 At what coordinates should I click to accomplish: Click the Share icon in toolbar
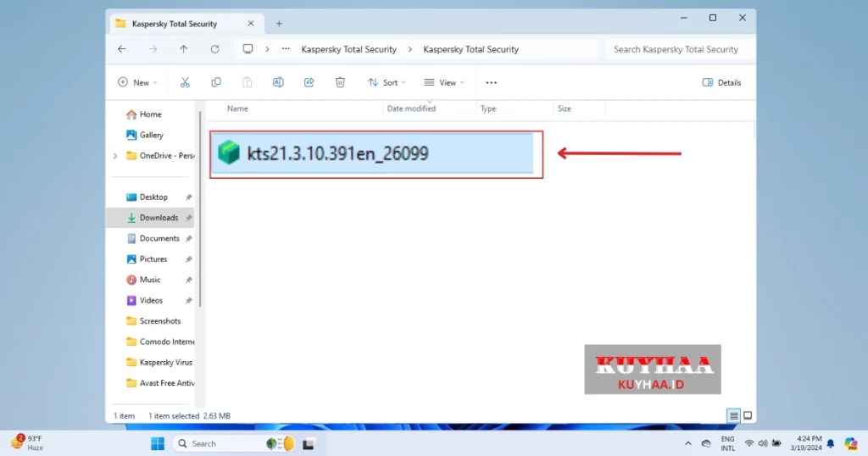click(309, 82)
